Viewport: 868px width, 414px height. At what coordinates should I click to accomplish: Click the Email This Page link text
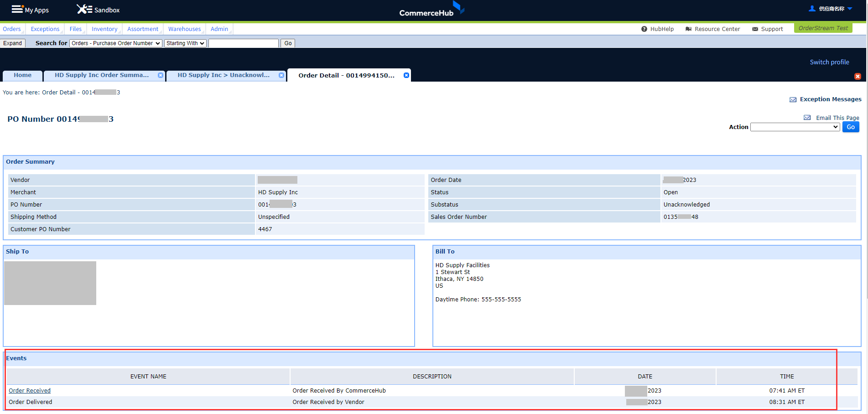pyautogui.click(x=837, y=118)
